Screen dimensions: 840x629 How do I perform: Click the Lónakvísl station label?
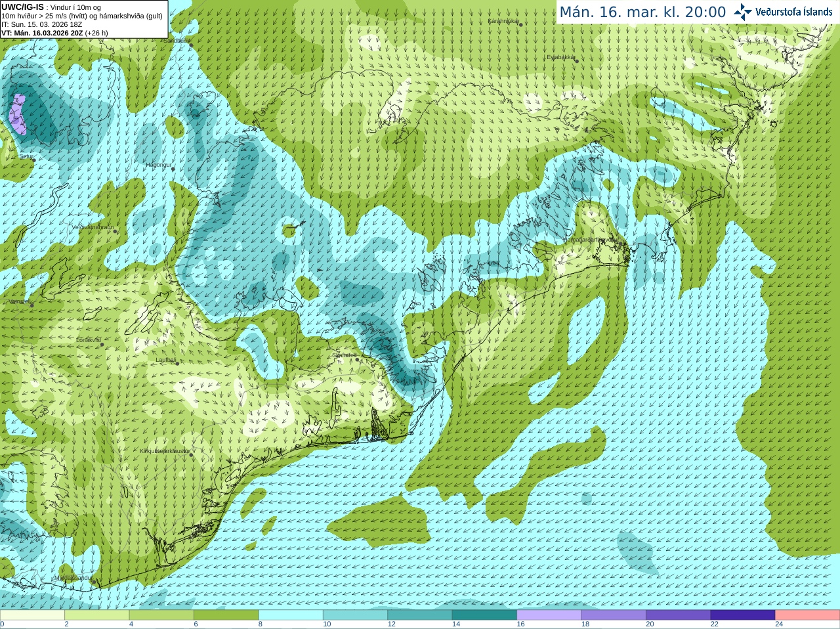89,340
